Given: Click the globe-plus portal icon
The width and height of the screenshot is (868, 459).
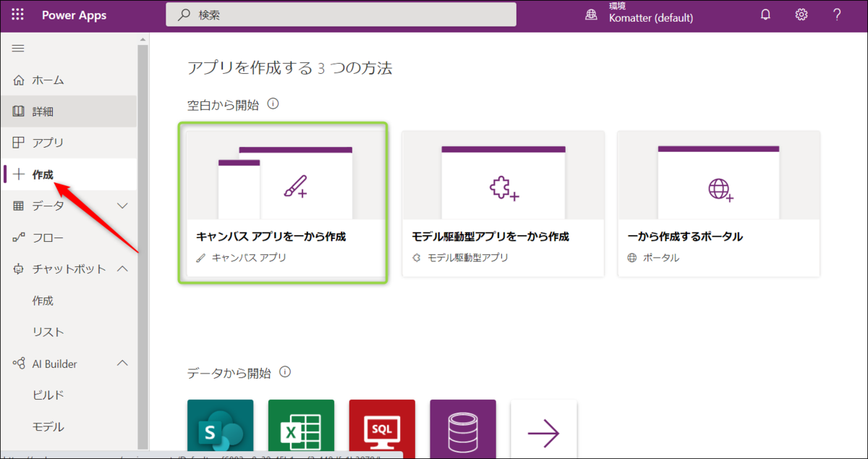Looking at the screenshot, I should point(720,190).
